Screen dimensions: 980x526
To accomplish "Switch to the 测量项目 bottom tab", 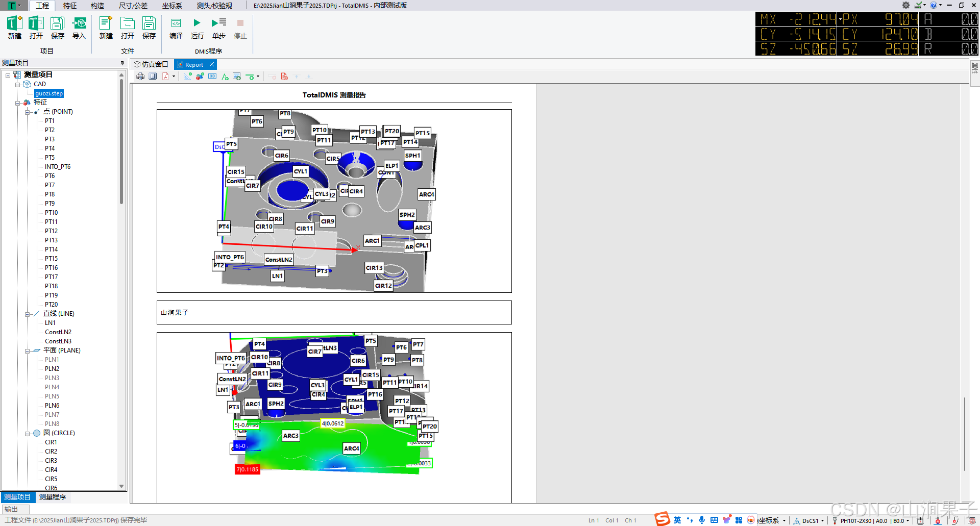I will (17, 497).
